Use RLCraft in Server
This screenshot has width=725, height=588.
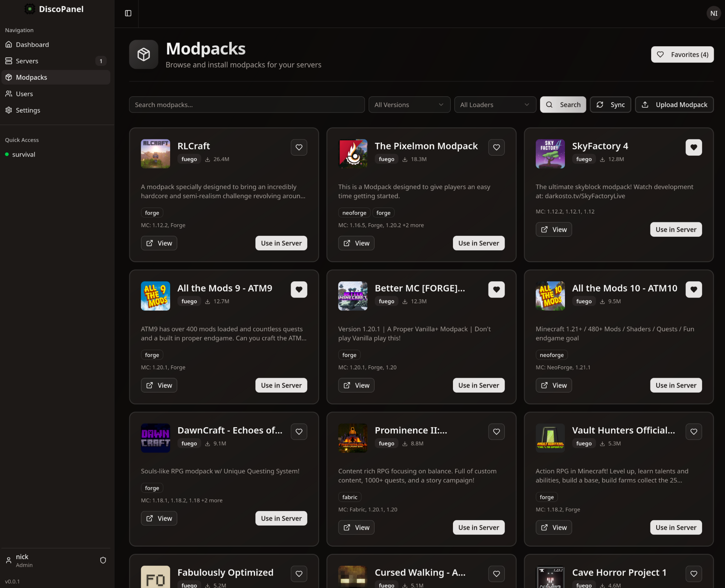point(281,243)
